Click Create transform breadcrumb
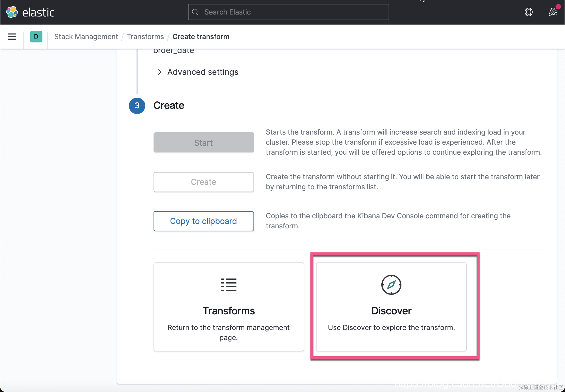This screenshot has height=392, width=565. point(201,37)
